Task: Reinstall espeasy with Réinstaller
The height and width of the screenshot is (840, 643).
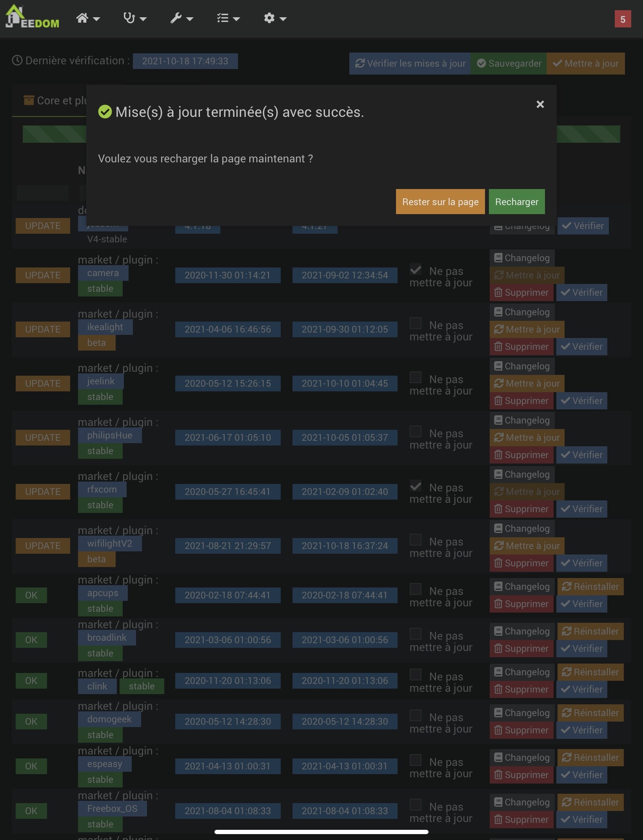Action: point(590,758)
